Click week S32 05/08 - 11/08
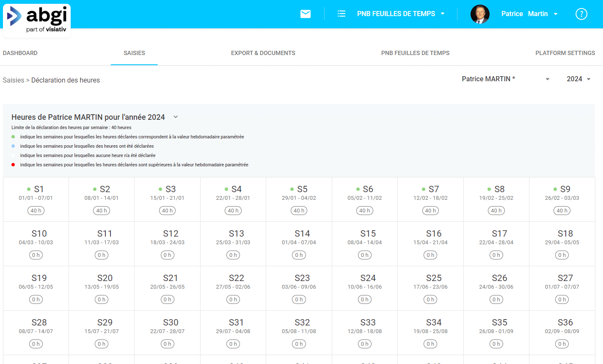603x364 pixels. [x=299, y=331]
